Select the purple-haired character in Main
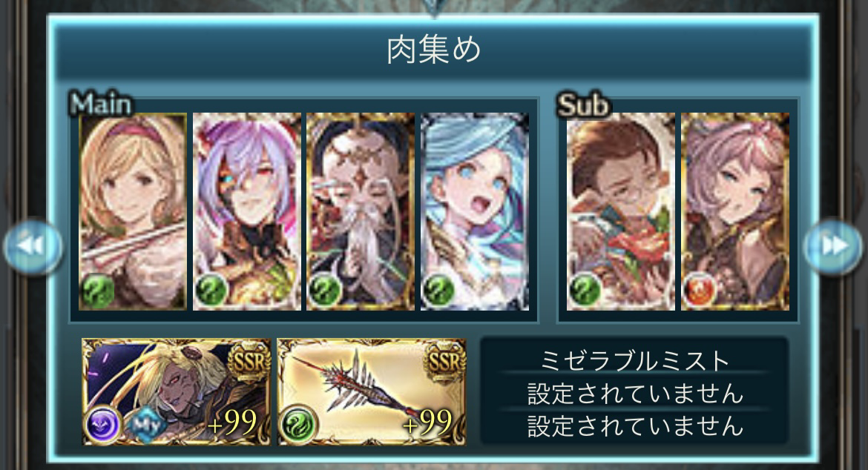Image resolution: width=868 pixels, height=470 pixels. pyautogui.click(x=247, y=211)
